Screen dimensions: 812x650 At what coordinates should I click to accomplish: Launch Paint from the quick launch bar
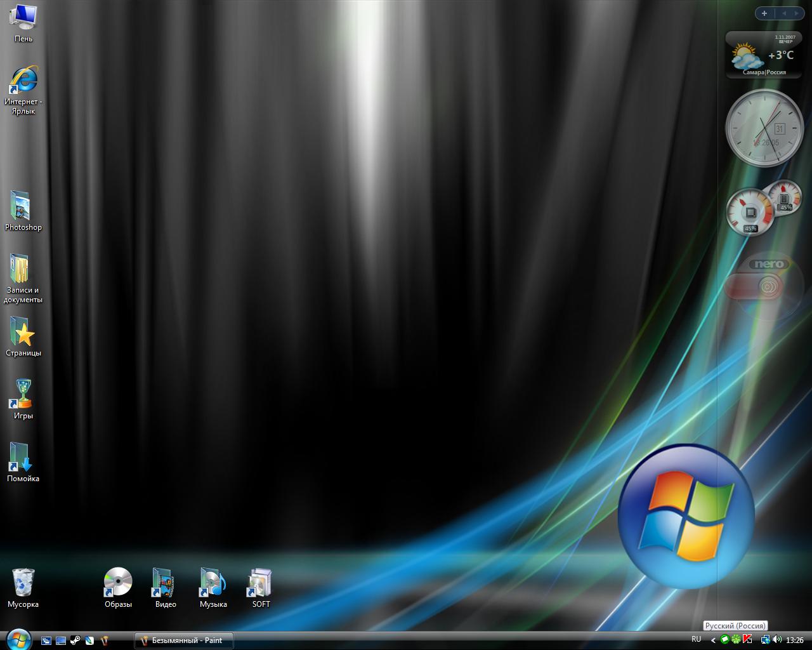pyautogui.click(x=105, y=640)
